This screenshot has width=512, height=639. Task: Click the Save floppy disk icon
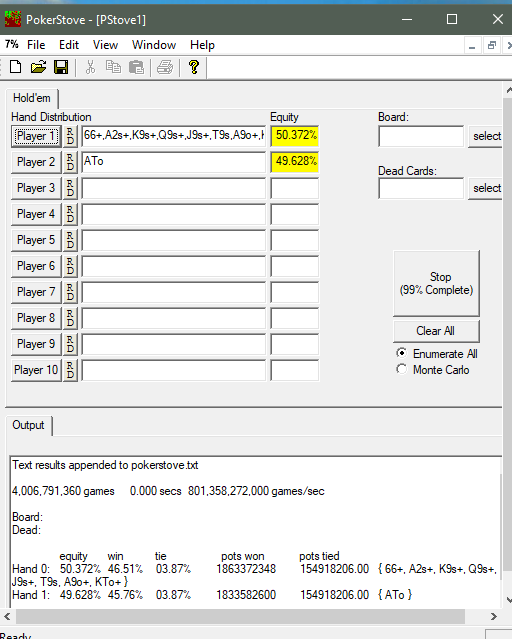coord(61,66)
